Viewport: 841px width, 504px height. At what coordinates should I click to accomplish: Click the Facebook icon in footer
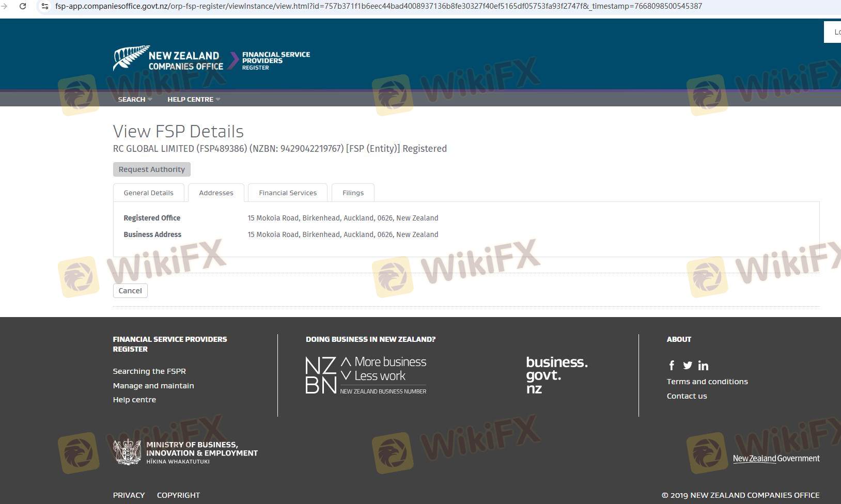coord(672,366)
